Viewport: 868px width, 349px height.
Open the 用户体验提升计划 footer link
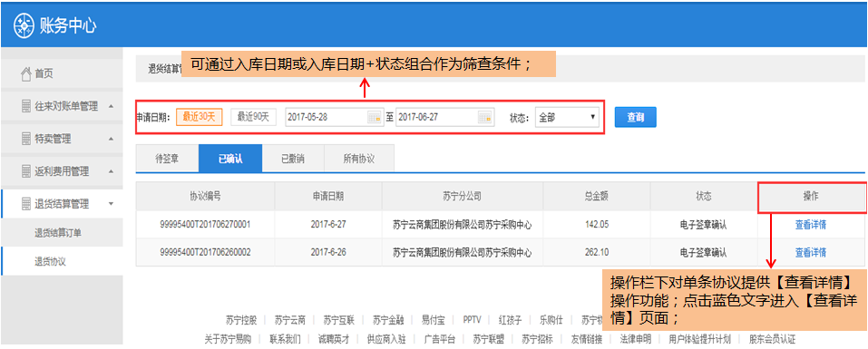[699, 339]
